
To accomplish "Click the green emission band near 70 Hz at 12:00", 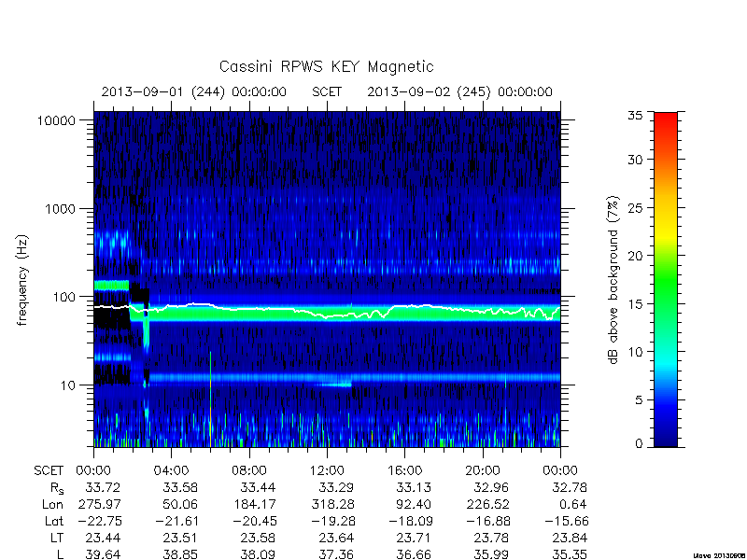I will click(327, 315).
